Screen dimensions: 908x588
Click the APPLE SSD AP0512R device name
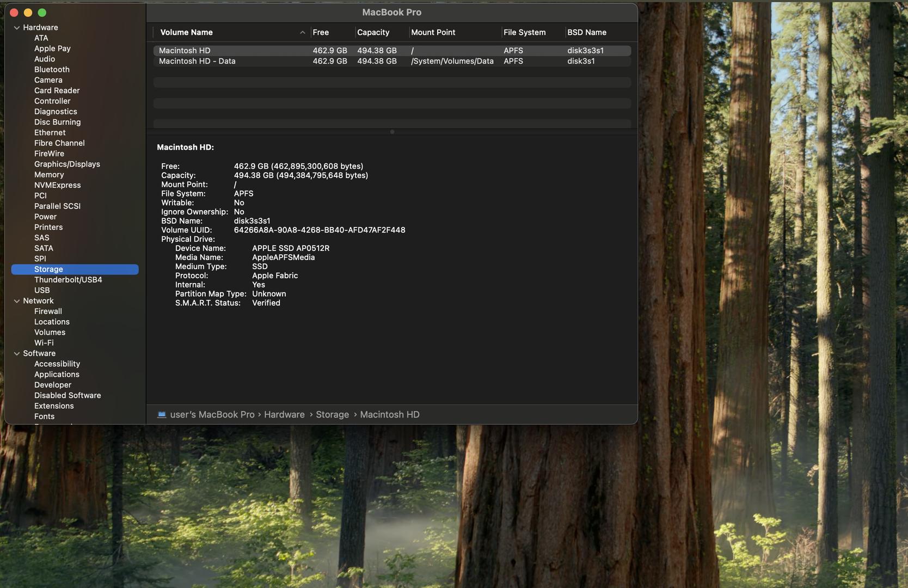(291, 248)
